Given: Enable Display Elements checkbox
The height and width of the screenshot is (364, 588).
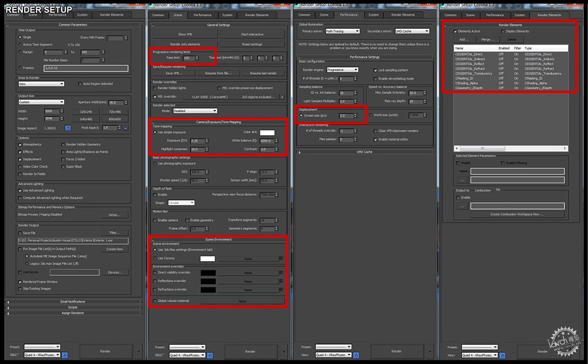Looking at the screenshot, I should (x=503, y=32).
